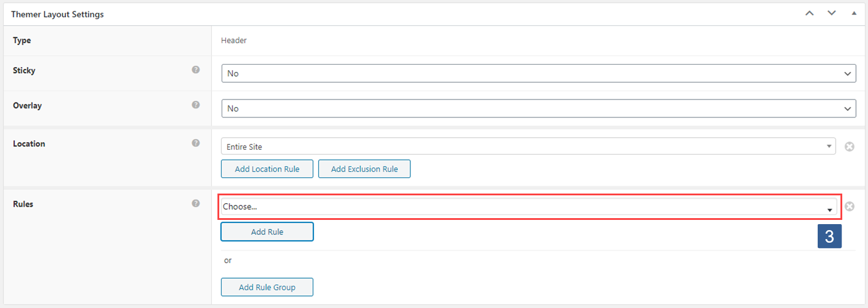Click the blue step 3 badge

(x=830, y=237)
